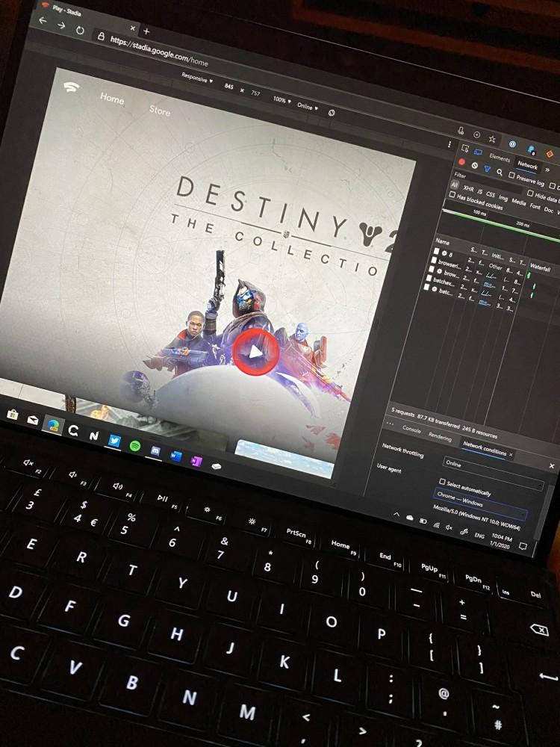Open the Responsive device dropdown
This screenshot has height=747, width=560.
196,77
